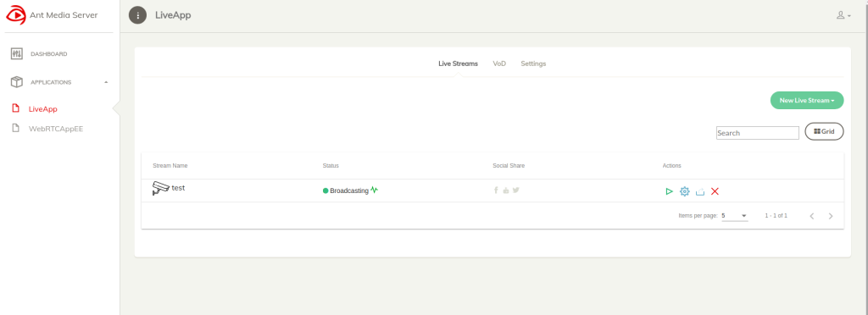Click the Stream Name column header
Screen dimensions: 868x315
click(x=170, y=166)
